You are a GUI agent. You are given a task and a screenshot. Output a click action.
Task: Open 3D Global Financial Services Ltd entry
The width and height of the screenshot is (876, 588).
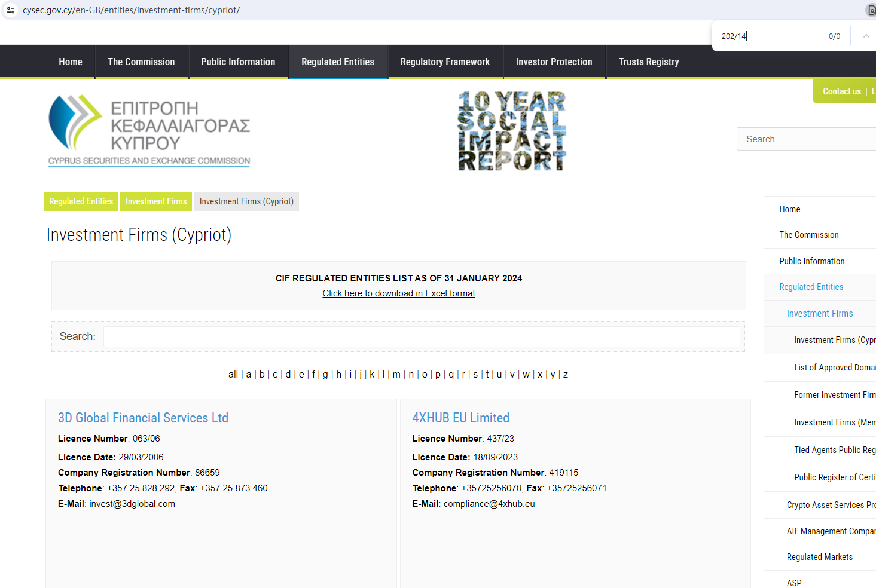tap(143, 418)
